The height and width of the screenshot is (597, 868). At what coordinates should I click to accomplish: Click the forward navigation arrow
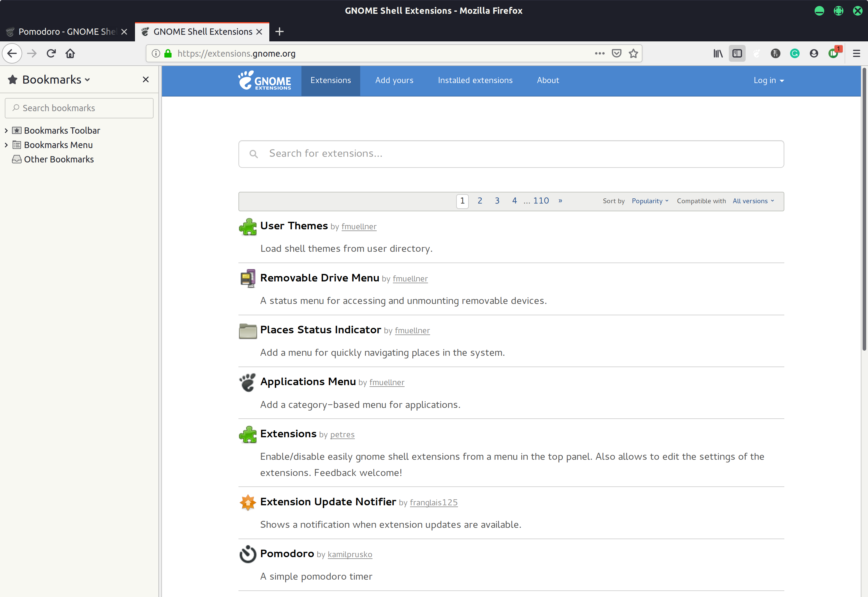[32, 53]
